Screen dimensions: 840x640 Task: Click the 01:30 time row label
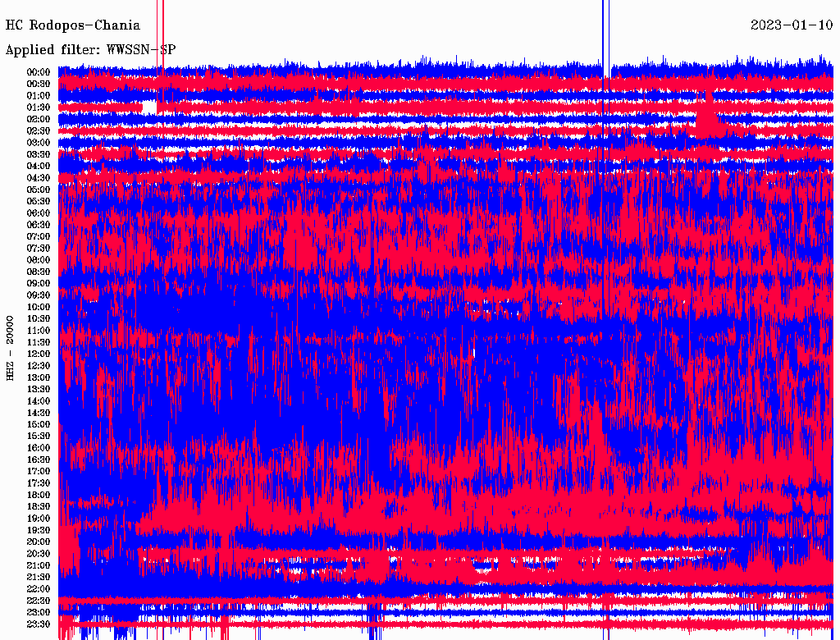(39, 107)
